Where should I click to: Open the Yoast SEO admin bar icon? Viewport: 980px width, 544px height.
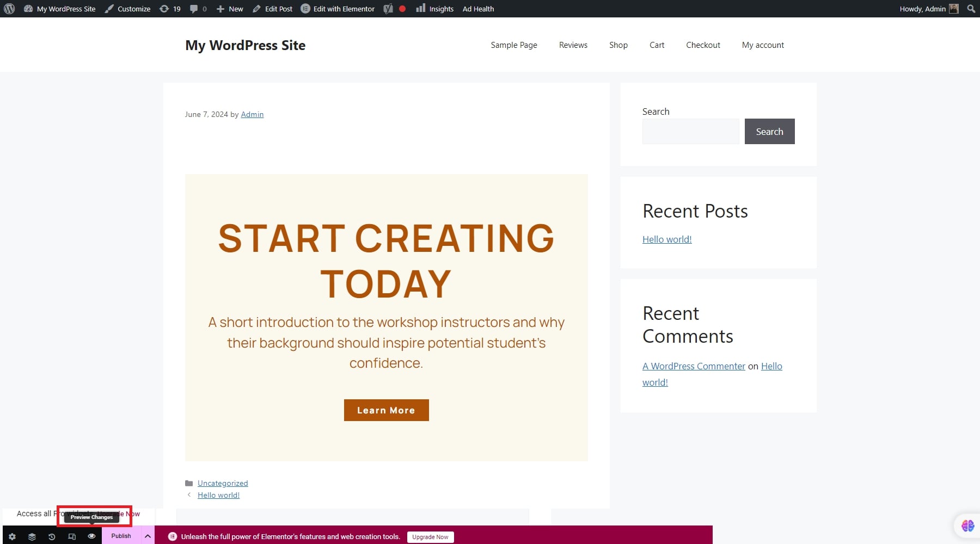coord(388,9)
